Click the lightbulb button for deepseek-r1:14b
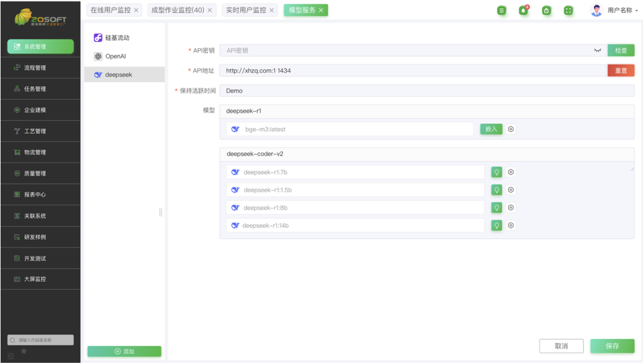Image resolution: width=643 pixels, height=364 pixels. [497, 226]
